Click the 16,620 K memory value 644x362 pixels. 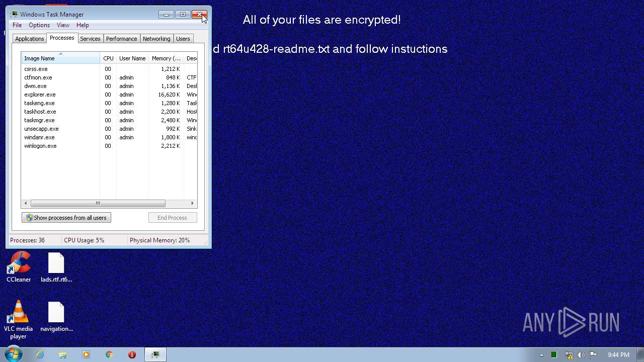(169, 95)
